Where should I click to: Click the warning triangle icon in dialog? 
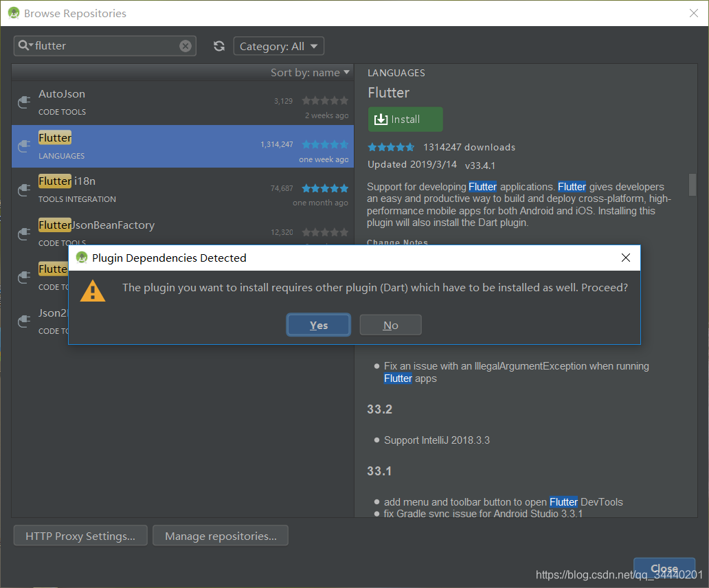pos(93,291)
